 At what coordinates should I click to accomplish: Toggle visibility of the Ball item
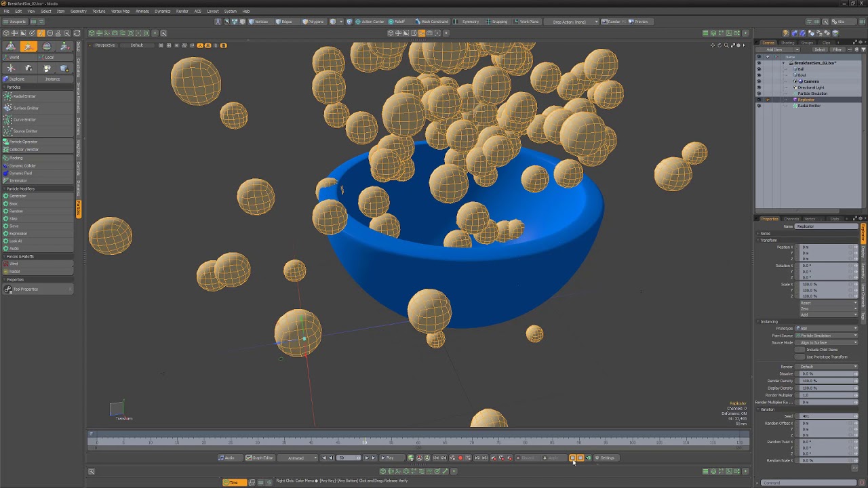759,69
